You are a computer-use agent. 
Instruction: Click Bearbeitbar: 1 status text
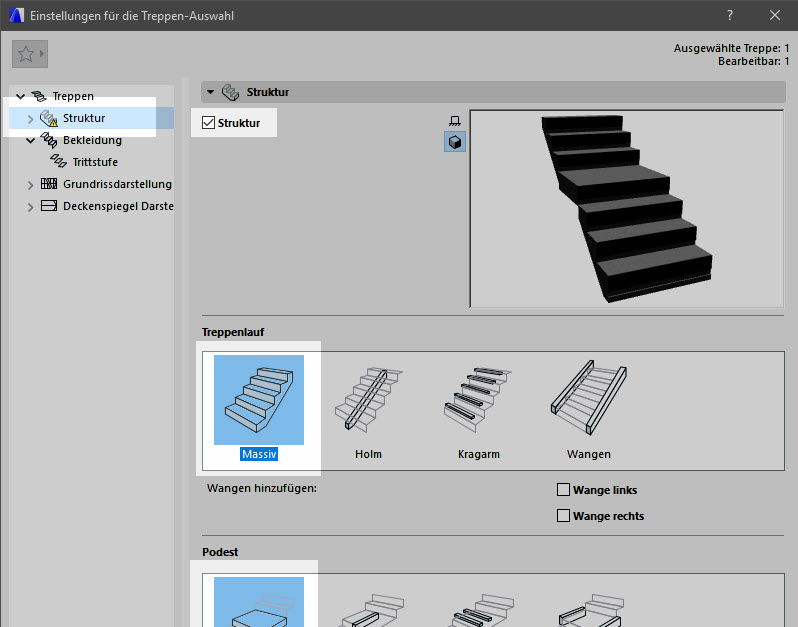pyautogui.click(x=753, y=61)
